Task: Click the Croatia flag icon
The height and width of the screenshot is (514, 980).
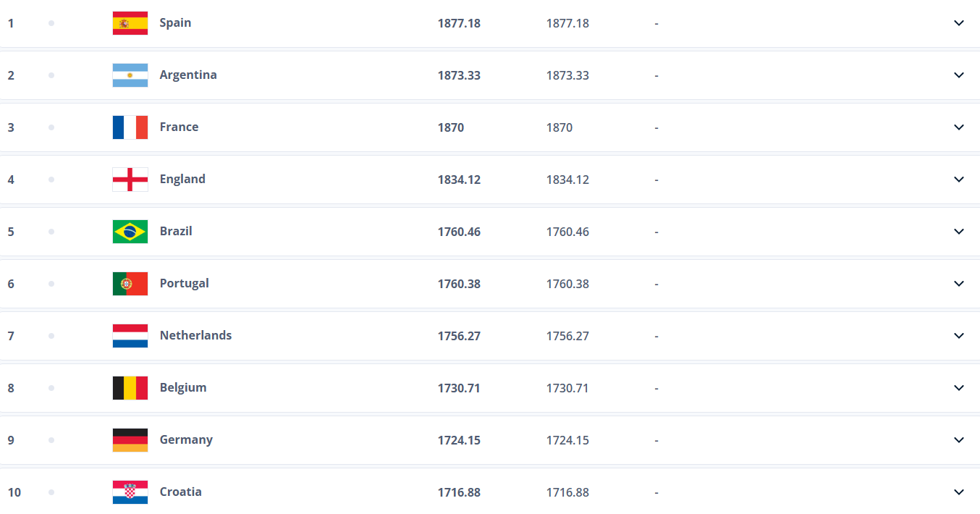Action: point(130,492)
